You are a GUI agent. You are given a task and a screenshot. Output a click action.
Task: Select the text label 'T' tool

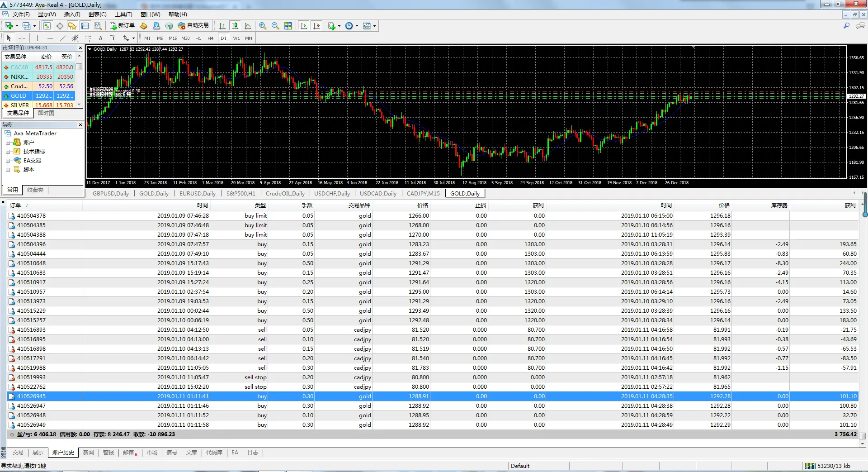[x=113, y=38]
